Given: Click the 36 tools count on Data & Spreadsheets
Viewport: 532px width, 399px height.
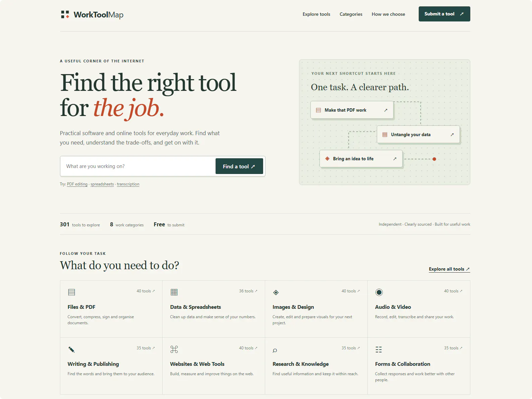Looking at the screenshot, I should (248, 291).
